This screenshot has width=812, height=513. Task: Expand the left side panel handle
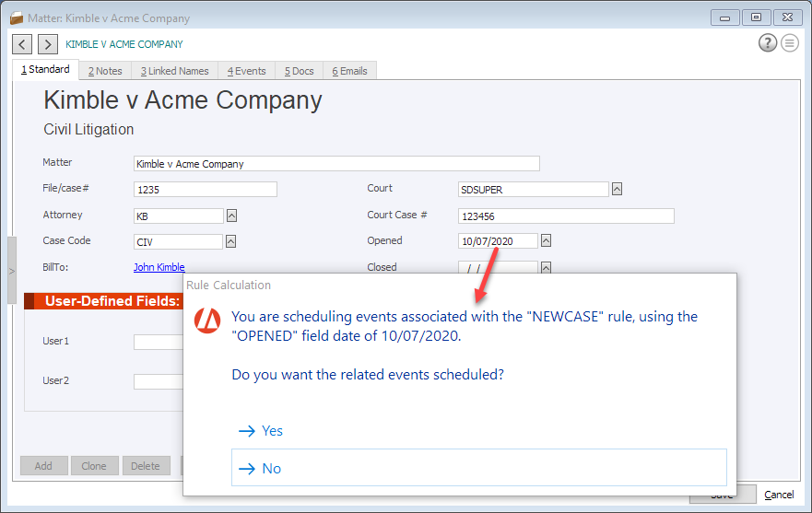(11, 271)
